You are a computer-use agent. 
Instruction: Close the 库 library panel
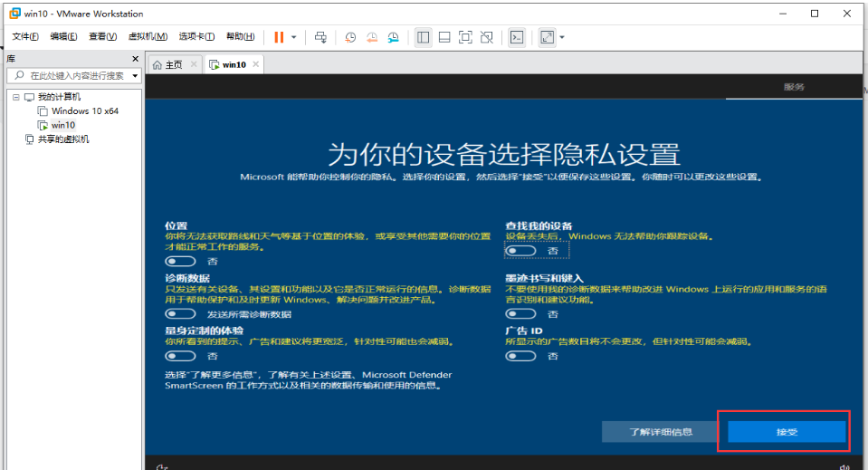(135, 59)
